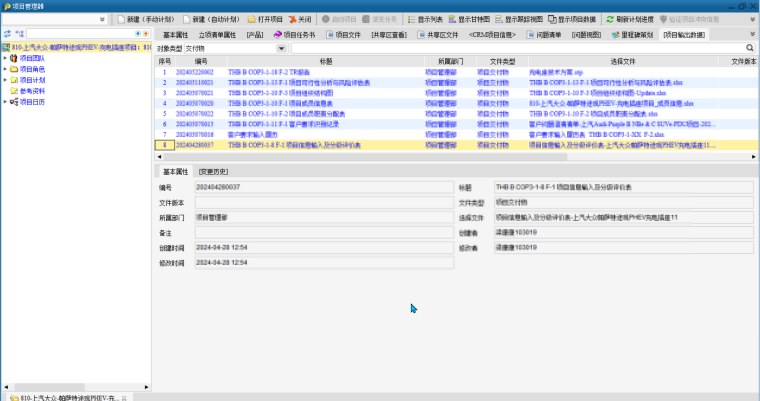This screenshot has height=401, width=760.
Task: Click the 文件类型 column header
Action: coord(503,62)
